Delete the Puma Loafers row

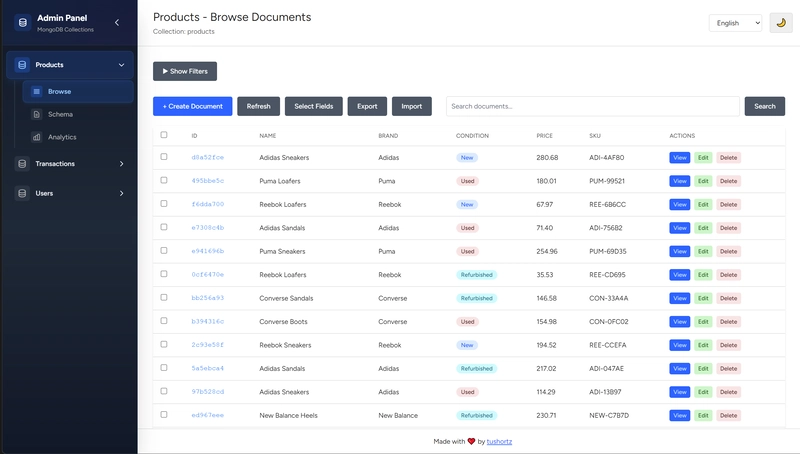pos(728,181)
